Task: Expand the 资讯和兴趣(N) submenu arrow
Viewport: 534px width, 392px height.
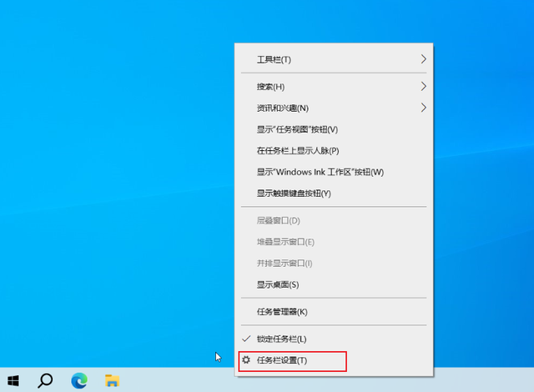Action: click(423, 108)
